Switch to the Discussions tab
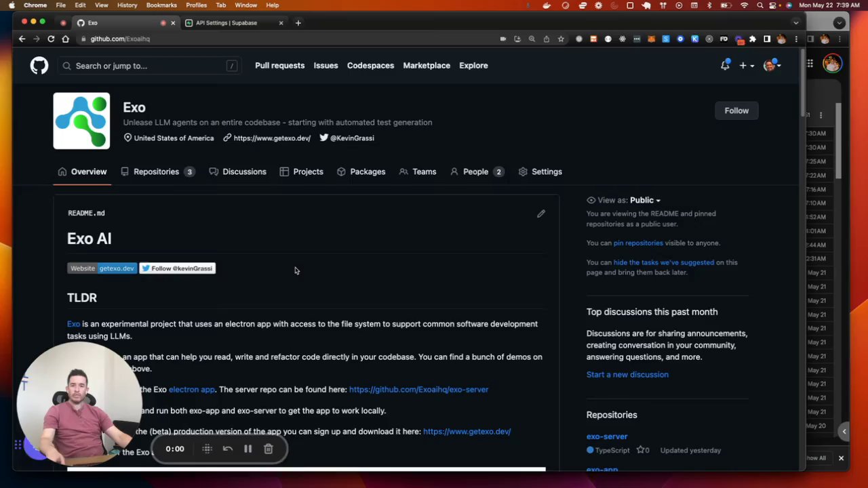The width and height of the screenshot is (868, 488). click(x=237, y=171)
